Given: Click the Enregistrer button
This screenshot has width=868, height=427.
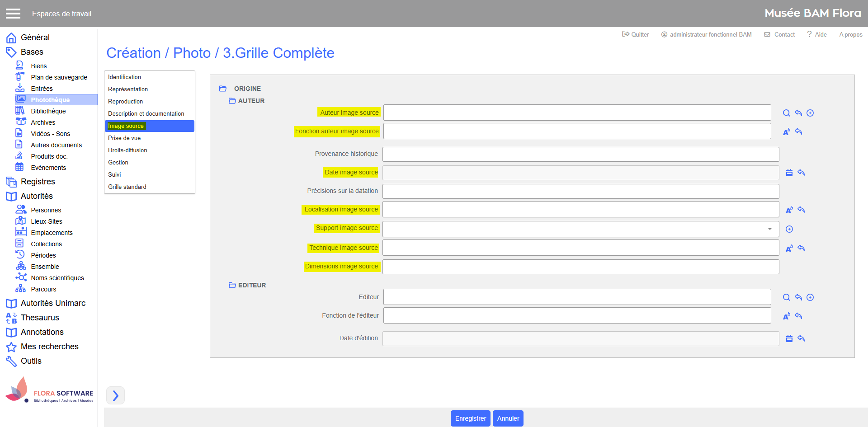Looking at the screenshot, I should click(x=470, y=418).
